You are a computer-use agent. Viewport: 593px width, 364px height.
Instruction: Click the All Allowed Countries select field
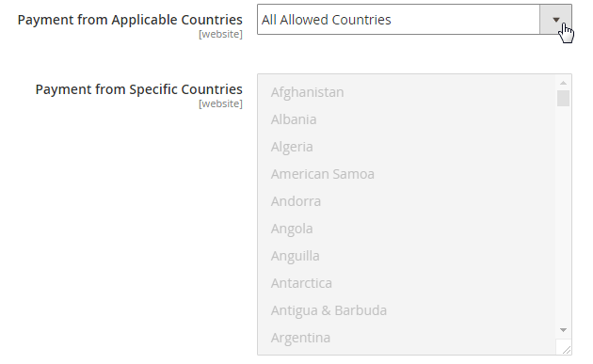tap(414, 20)
